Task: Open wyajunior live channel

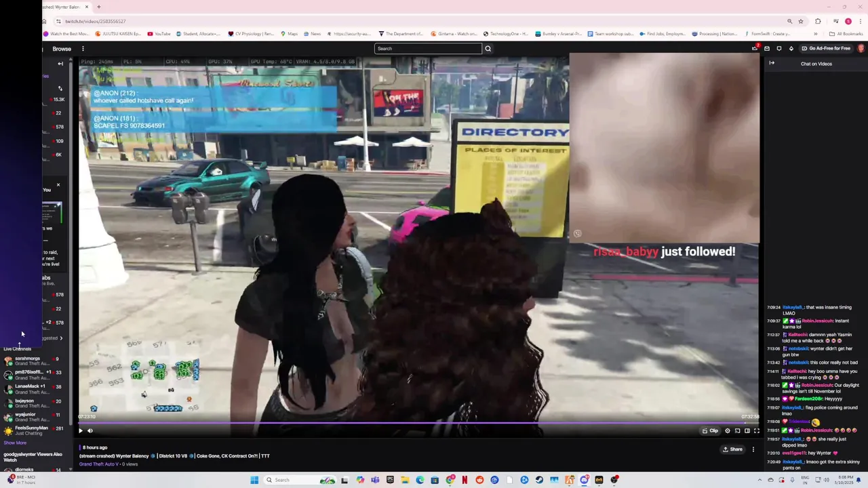Action: [33, 417]
